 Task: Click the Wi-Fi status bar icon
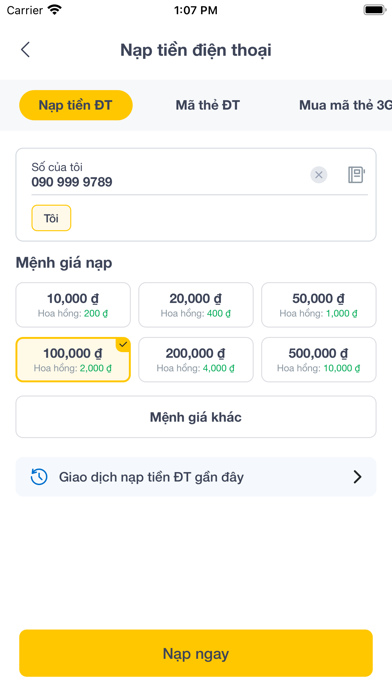pos(54,10)
